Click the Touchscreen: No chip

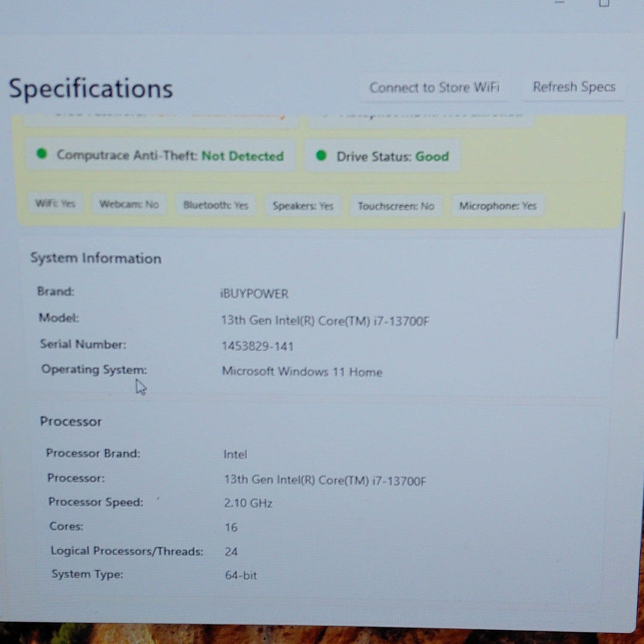click(x=396, y=207)
